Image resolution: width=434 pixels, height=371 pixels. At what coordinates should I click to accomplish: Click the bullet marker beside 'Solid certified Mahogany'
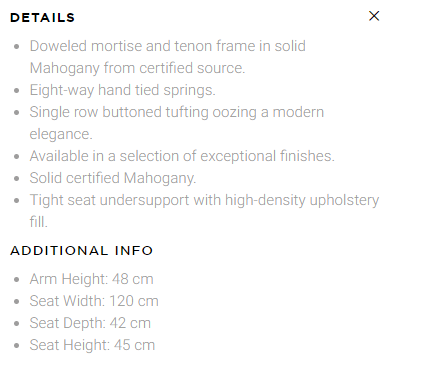tap(17, 178)
